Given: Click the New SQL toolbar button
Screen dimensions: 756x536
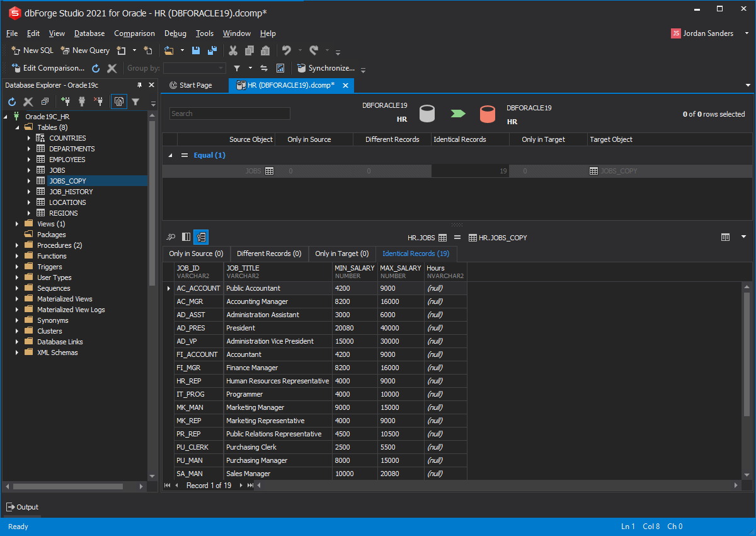Looking at the screenshot, I should click(32, 50).
